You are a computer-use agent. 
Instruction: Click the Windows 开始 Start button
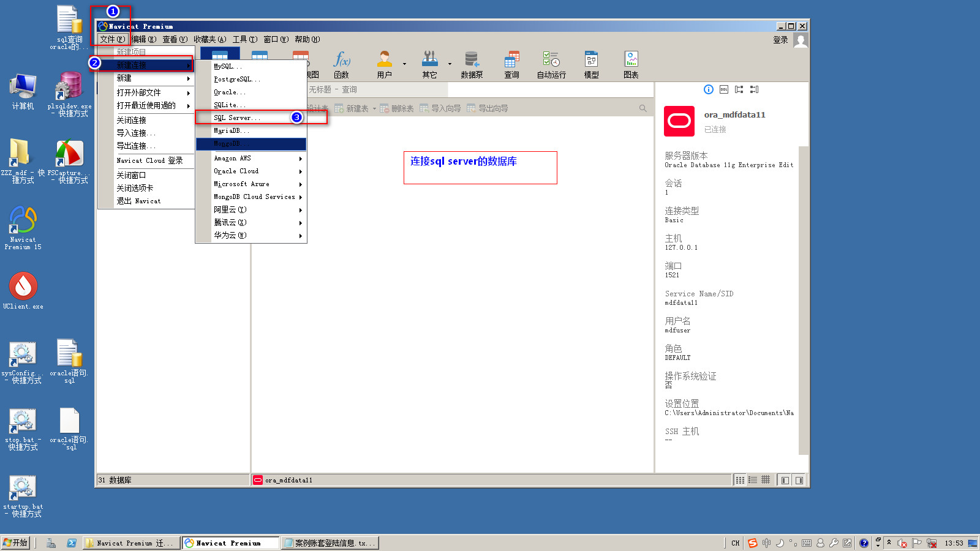(16, 542)
